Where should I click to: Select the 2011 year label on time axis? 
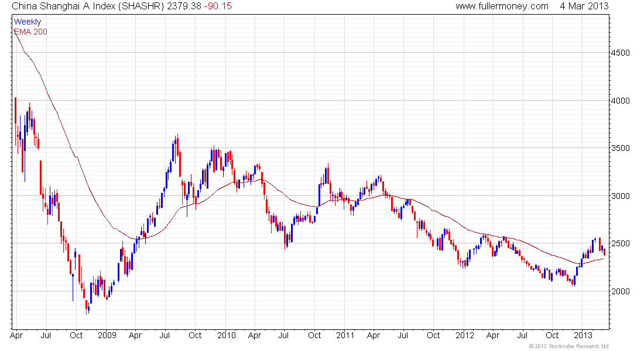[x=345, y=335]
